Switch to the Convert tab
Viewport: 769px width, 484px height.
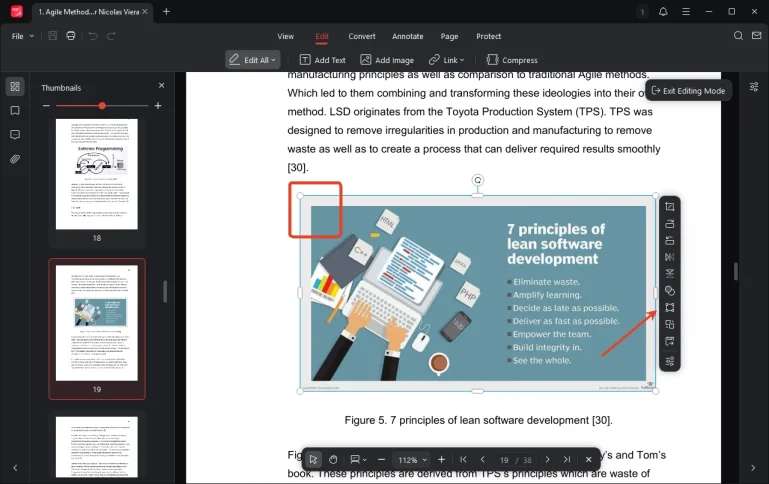tap(362, 36)
